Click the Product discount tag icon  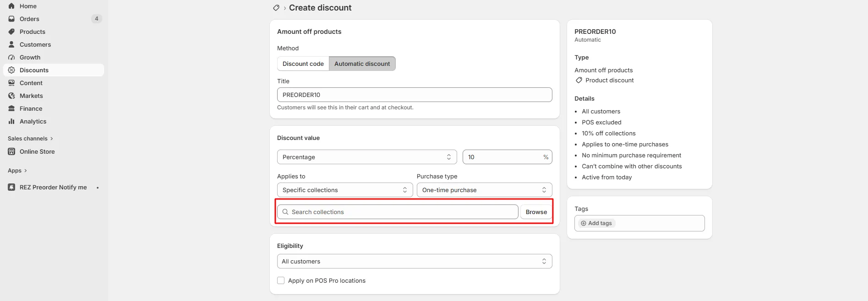[579, 80]
